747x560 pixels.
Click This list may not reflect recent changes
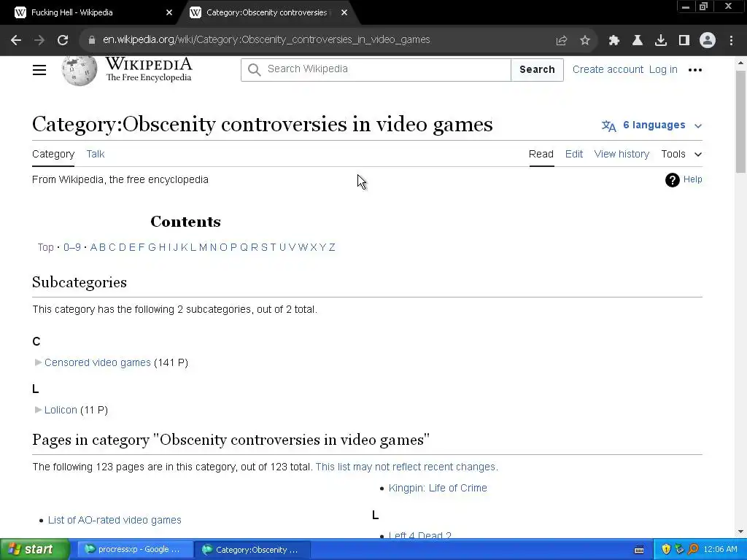click(x=407, y=467)
